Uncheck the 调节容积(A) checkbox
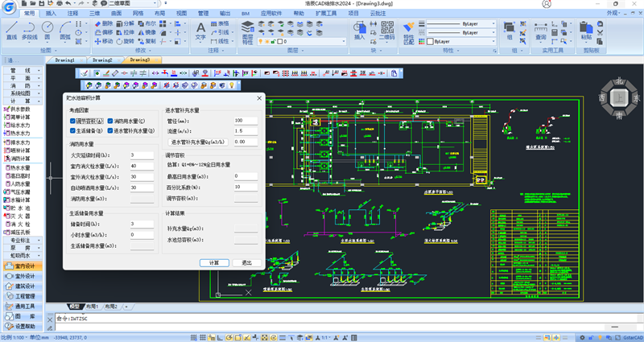 pyautogui.click(x=72, y=121)
